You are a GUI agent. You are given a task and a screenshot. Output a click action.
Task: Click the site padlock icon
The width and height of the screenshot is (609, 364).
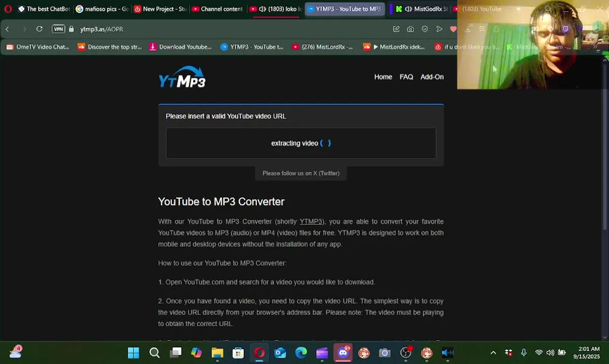(x=71, y=29)
